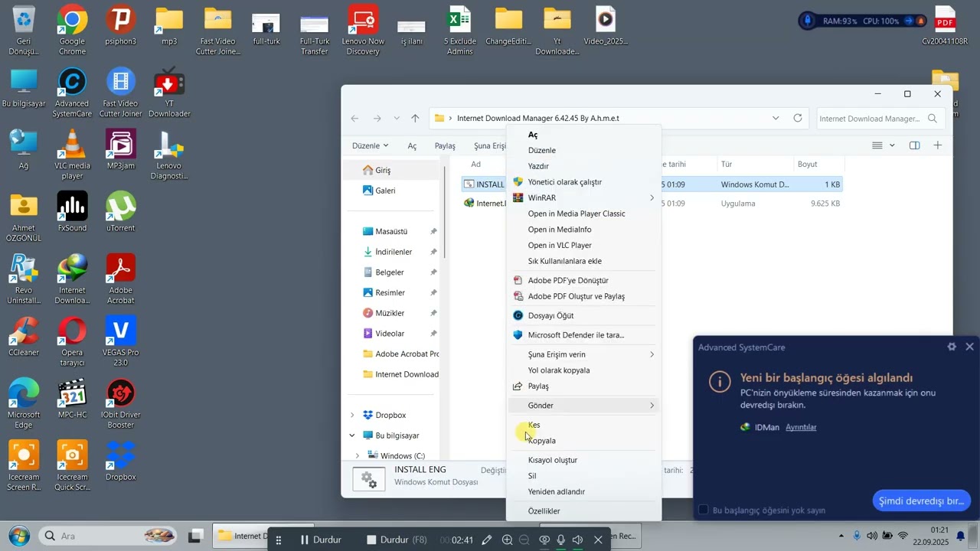Toggle recorder webcam eye icon

click(544, 540)
